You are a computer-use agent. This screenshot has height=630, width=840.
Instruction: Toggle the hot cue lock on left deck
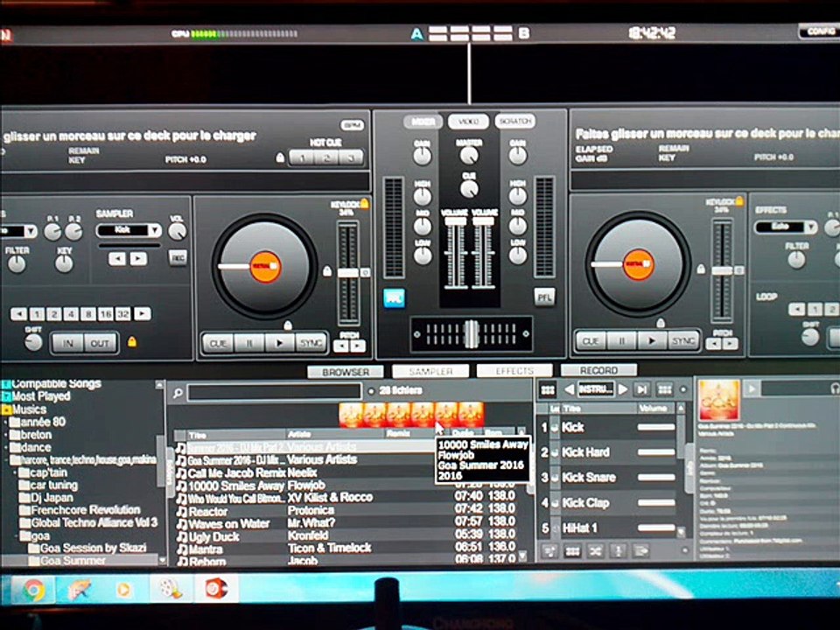(x=280, y=157)
